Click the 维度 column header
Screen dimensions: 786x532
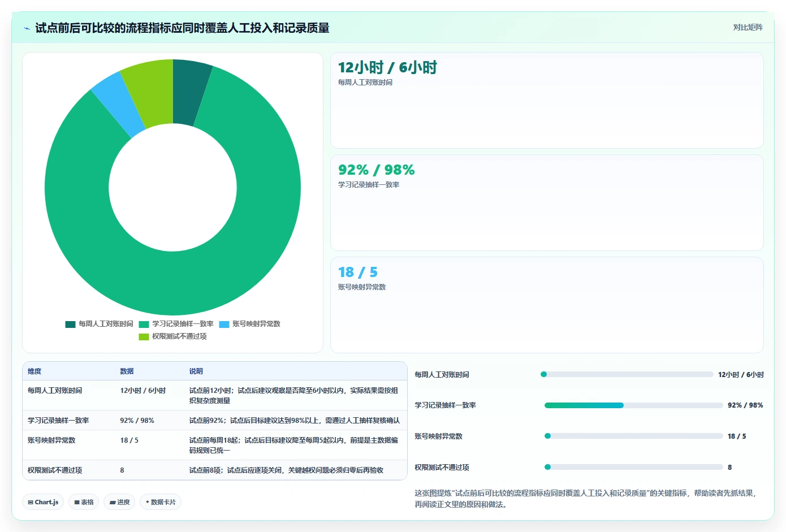pyautogui.click(x=34, y=371)
